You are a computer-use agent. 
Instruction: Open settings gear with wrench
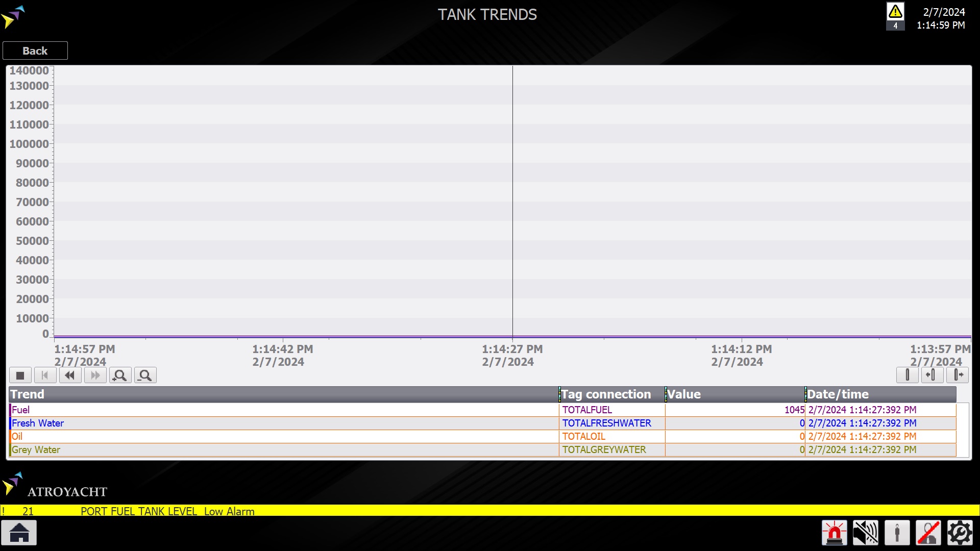click(x=960, y=533)
